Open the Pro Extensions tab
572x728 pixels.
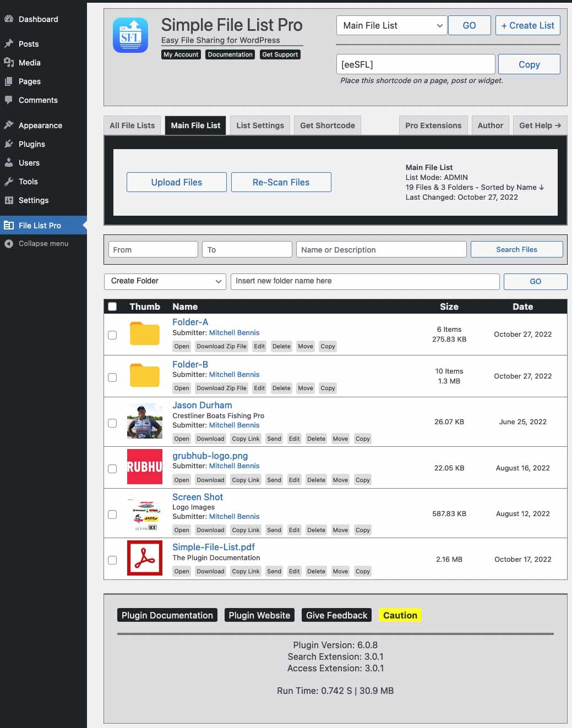[433, 125]
